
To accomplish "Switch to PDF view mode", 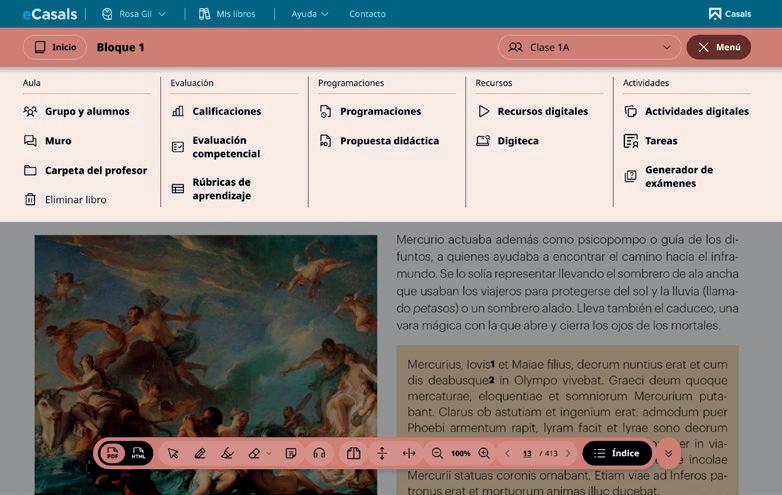I will pyautogui.click(x=112, y=453).
